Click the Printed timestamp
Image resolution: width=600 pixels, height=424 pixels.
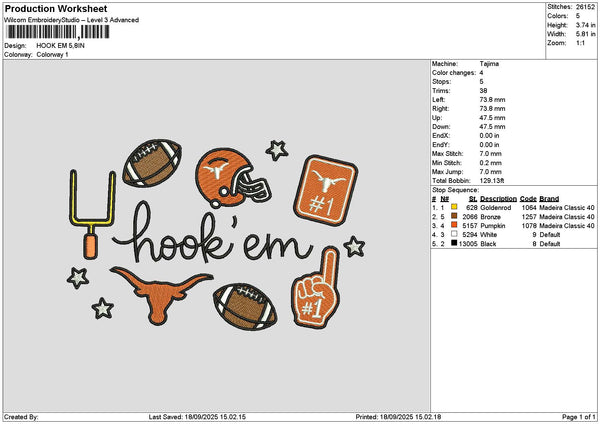(x=398, y=417)
